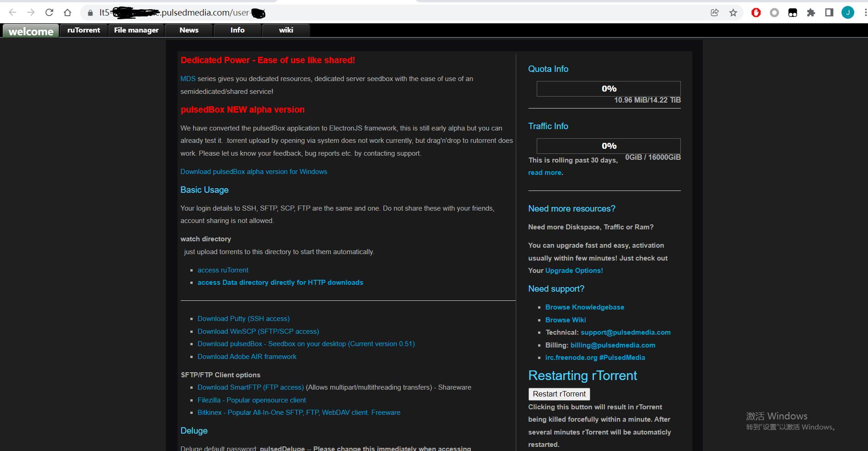Open the File manager tab
Image resolution: width=868 pixels, height=451 pixels.
[136, 30]
